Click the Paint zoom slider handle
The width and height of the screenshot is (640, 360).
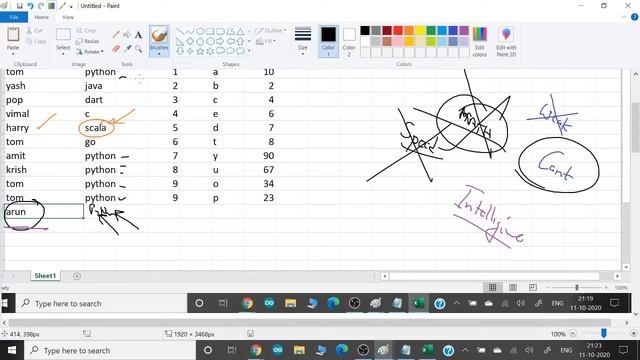604,333
